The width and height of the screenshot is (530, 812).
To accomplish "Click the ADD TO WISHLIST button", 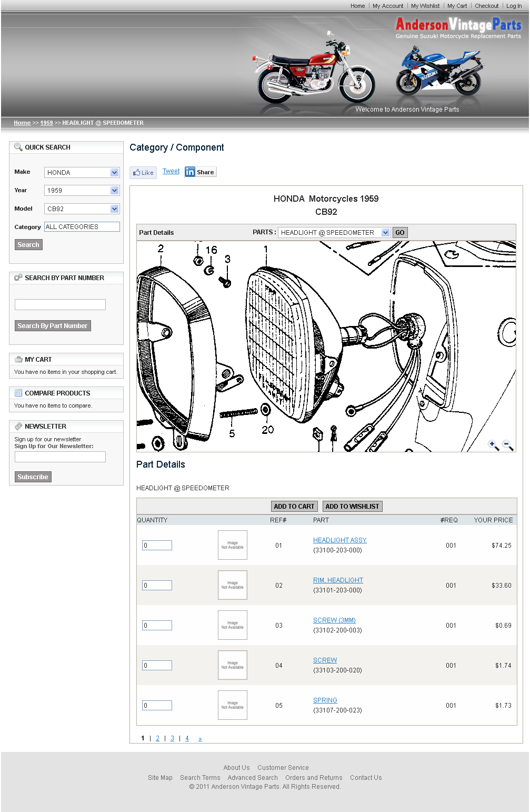I will [352, 506].
